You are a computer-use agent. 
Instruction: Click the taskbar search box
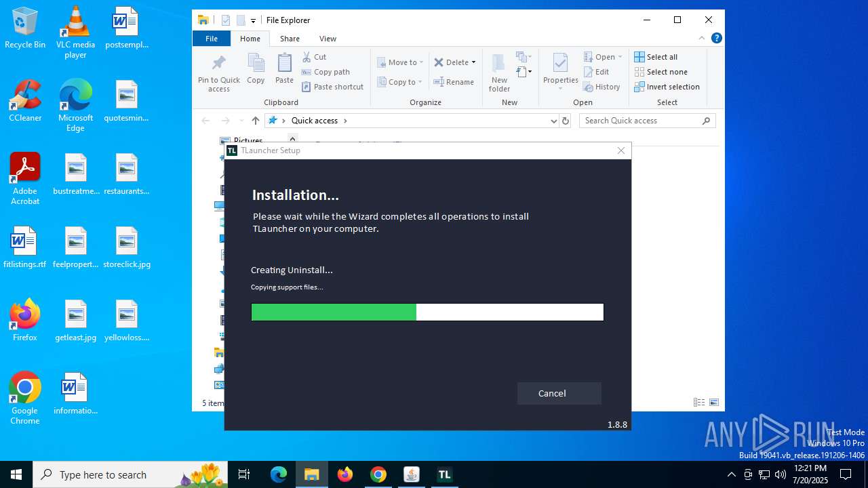(x=131, y=474)
